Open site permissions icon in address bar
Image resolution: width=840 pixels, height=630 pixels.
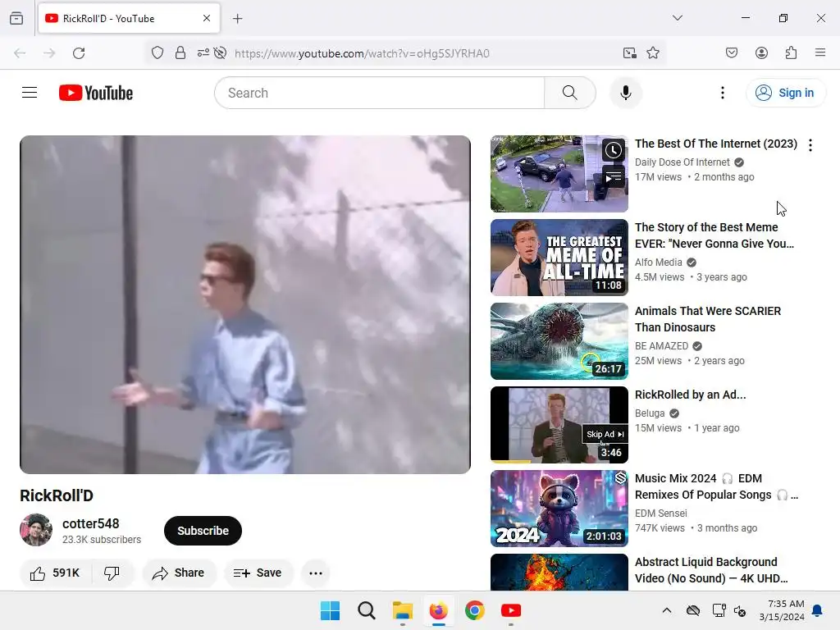pyautogui.click(x=203, y=52)
